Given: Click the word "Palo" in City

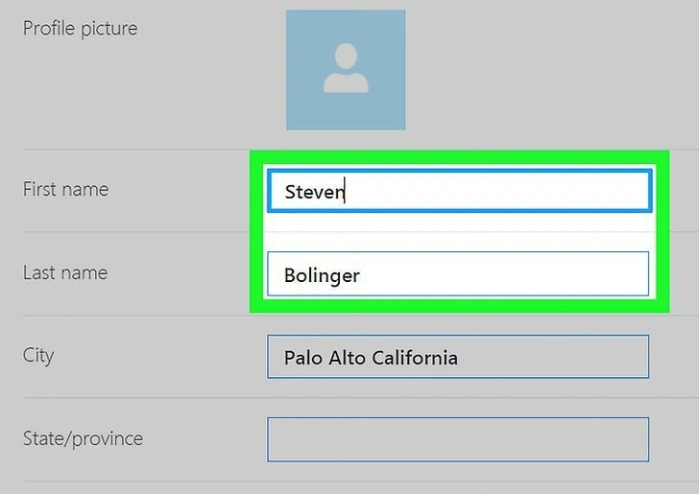Looking at the screenshot, I should [x=303, y=358].
